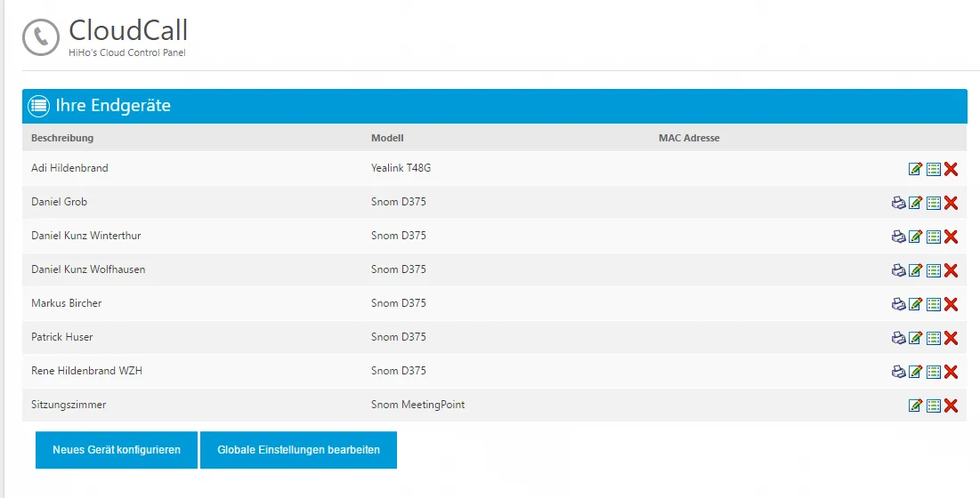The image size is (980, 498).
Task: Click the MAC Adresse column header
Action: [x=689, y=138]
